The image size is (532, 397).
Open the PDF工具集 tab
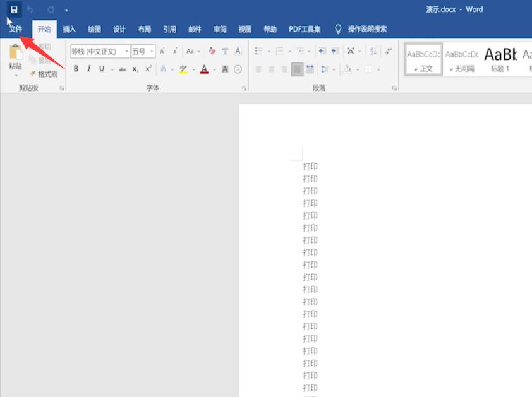(305, 29)
